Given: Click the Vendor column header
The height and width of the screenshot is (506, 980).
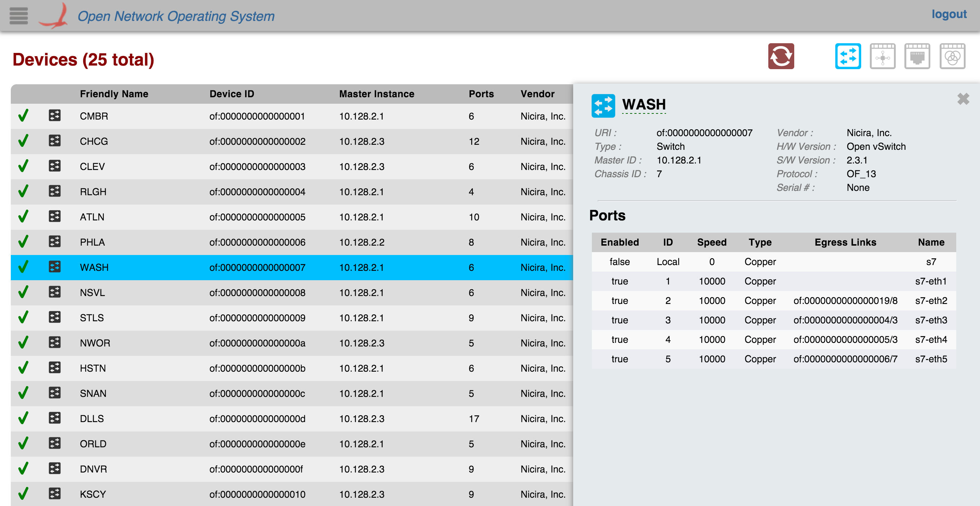Looking at the screenshot, I should 537,94.
